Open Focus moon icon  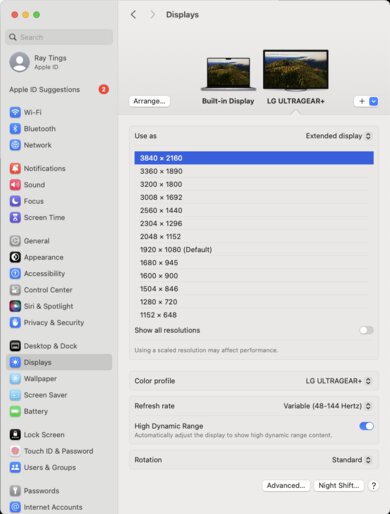pyautogui.click(x=15, y=201)
